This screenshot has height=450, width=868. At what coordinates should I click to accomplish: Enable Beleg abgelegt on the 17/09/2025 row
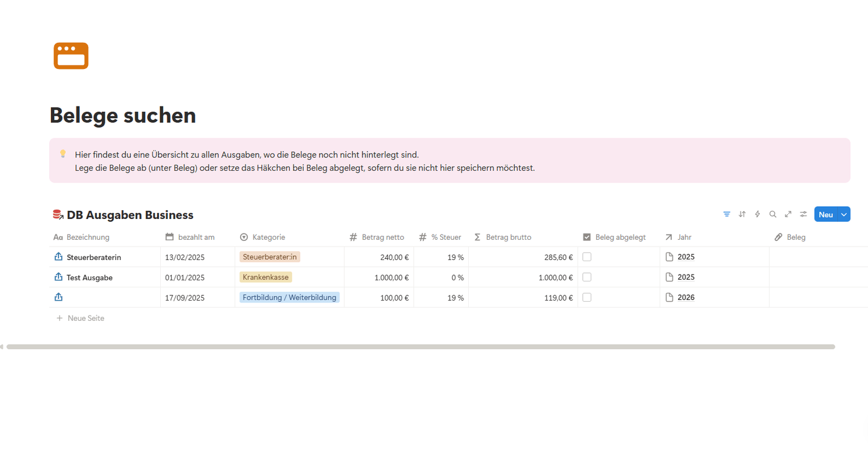click(x=587, y=297)
